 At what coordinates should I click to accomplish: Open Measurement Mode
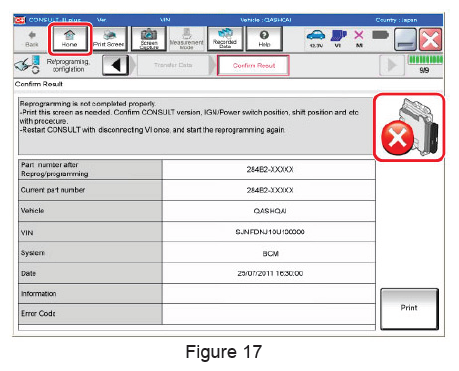coord(186,39)
